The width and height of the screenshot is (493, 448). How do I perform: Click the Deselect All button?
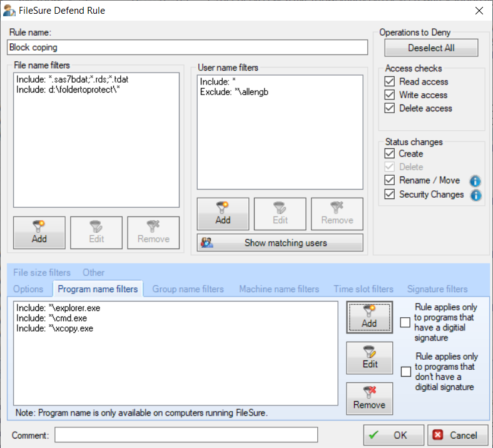pos(431,48)
